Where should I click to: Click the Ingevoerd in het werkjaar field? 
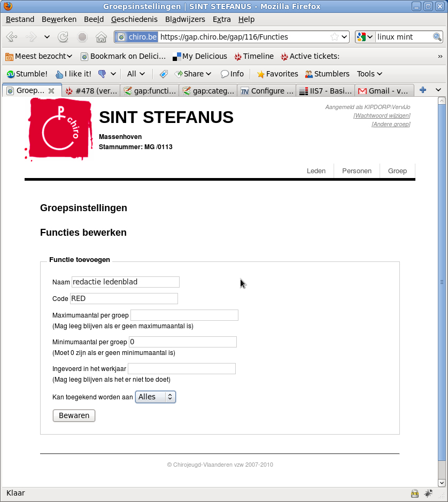click(182, 369)
